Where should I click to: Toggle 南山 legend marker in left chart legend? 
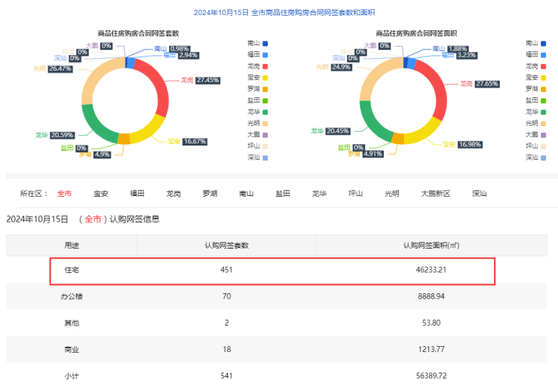click(265, 43)
